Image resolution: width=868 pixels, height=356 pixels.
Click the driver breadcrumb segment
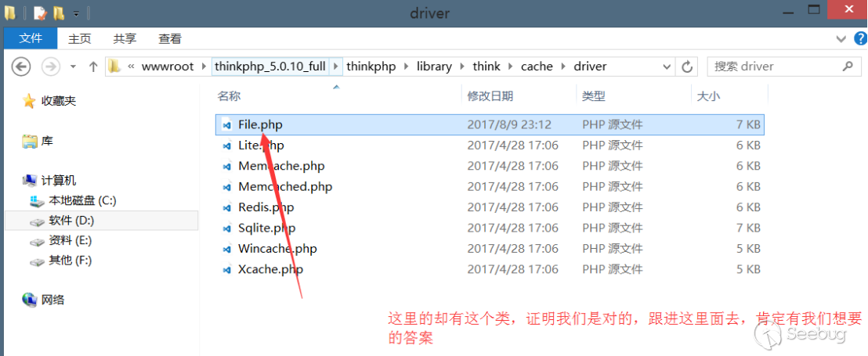click(x=590, y=67)
